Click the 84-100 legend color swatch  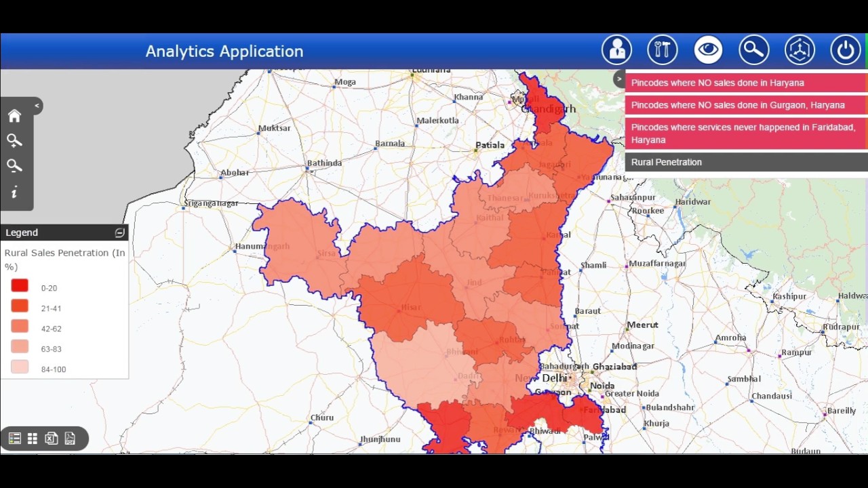pos(20,367)
